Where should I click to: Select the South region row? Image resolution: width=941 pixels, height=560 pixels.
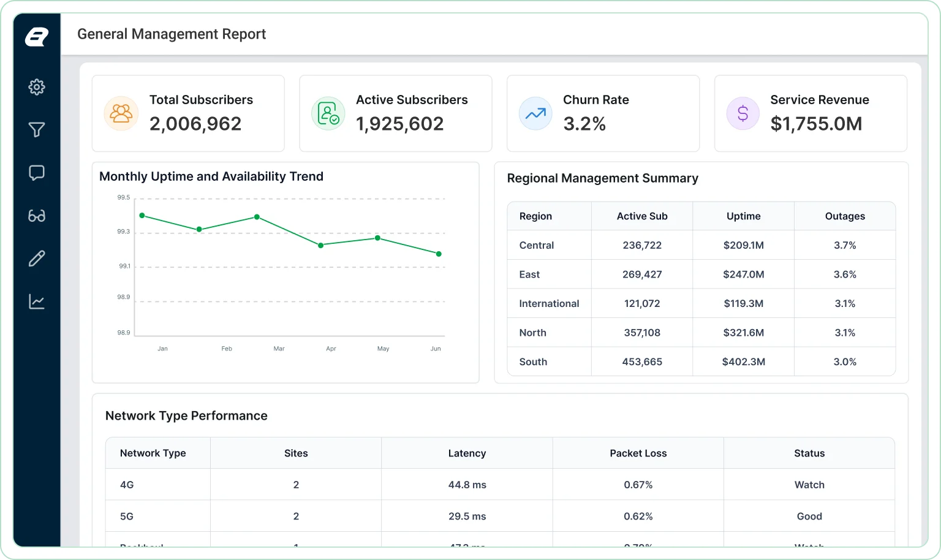tap(701, 361)
